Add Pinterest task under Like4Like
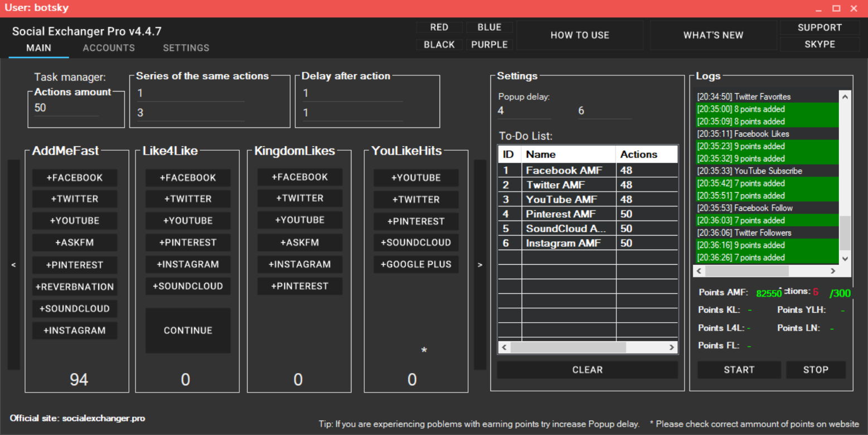Image resolution: width=868 pixels, height=435 pixels. click(188, 242)
